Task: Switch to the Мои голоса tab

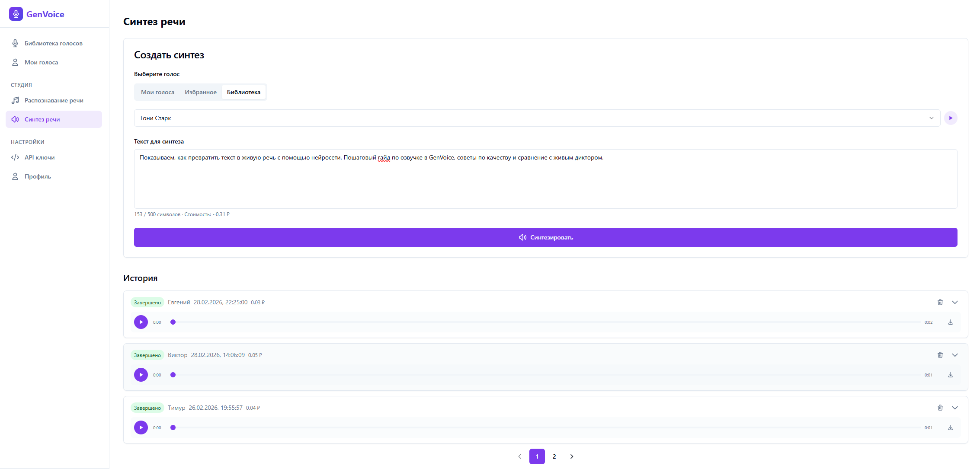Action: [157, 92]
